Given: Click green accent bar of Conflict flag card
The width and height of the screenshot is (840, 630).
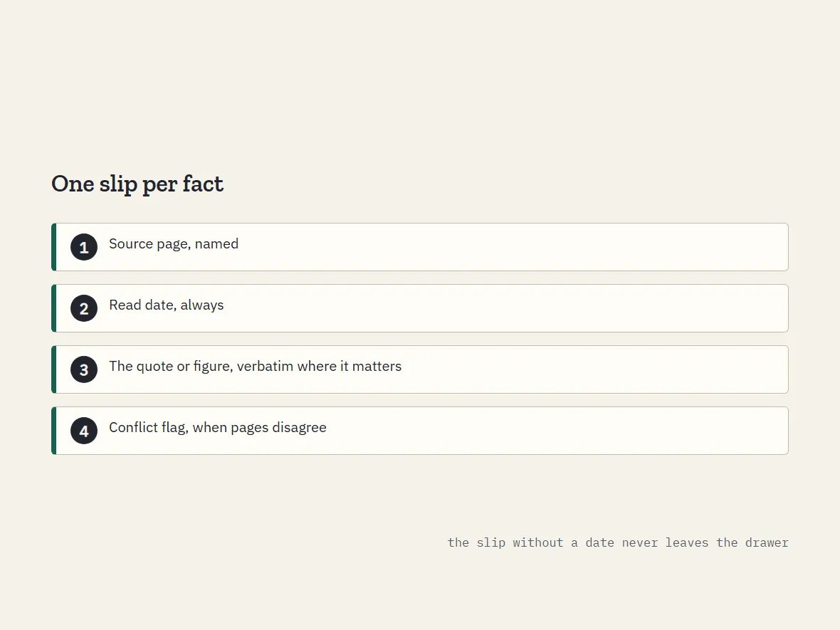Looking at the screenshot, I should tap(53, 431).
